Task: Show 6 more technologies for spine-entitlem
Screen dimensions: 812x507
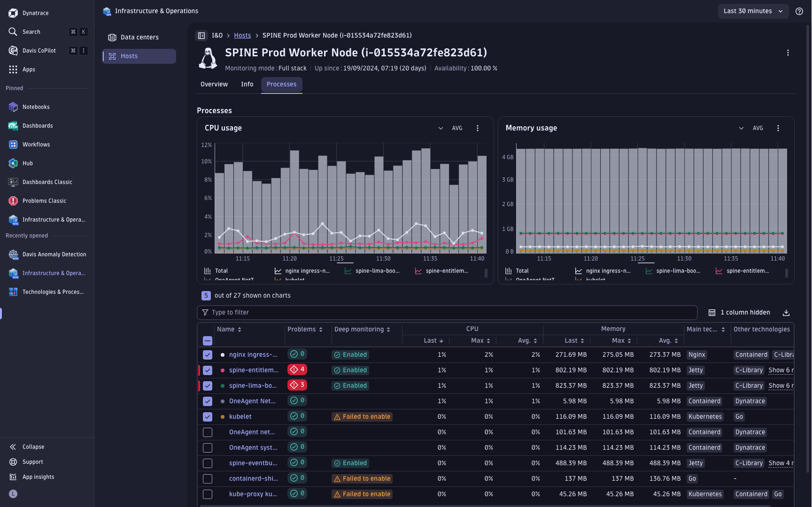Action: 781,370
